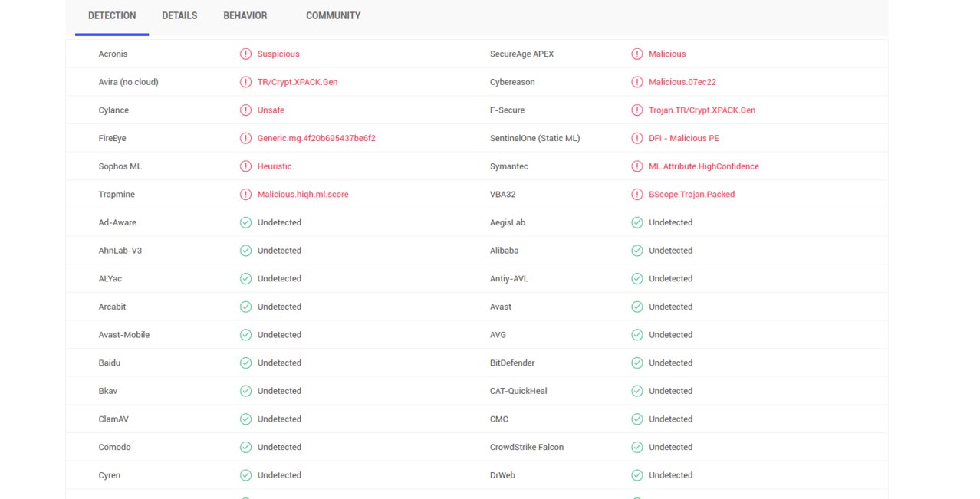Click the green check icon for Baidu

245,363
